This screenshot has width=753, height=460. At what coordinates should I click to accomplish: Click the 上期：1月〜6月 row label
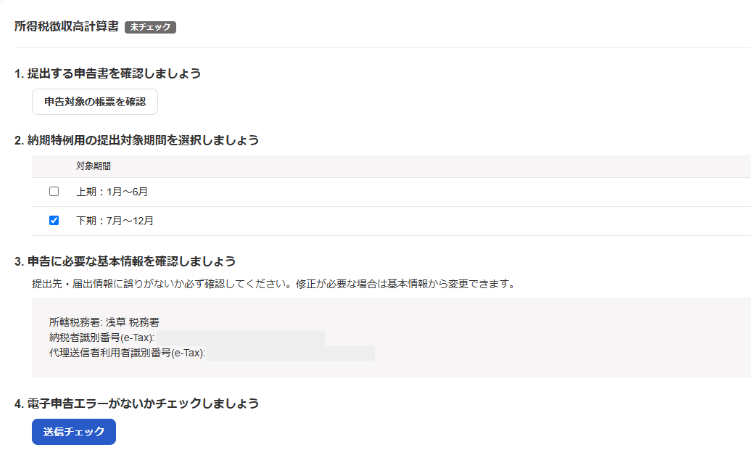[112, 192]
